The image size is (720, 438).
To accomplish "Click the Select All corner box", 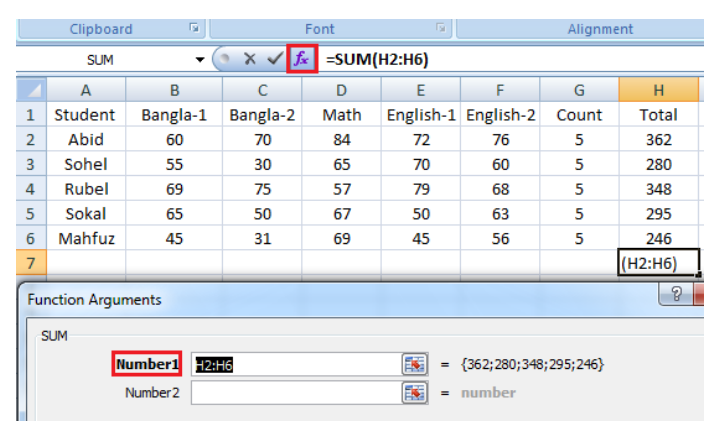I will click(x=30, y=89).
